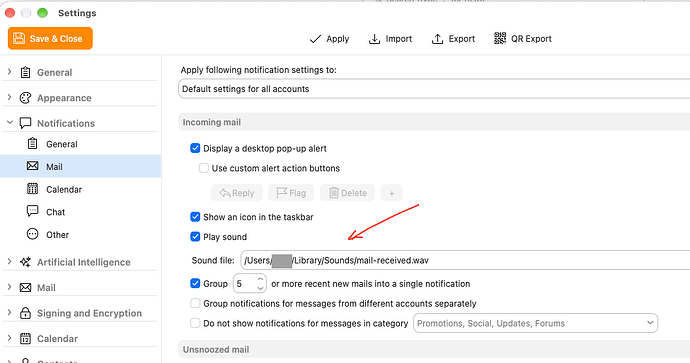
Task: Expand the General settings section chevron
Action: coord(10,72)
